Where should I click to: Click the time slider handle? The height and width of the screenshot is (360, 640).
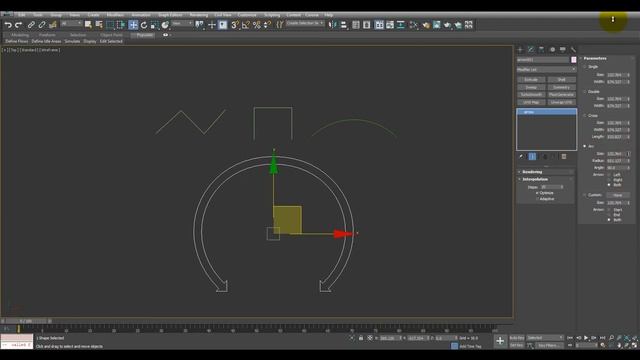pos(27,321)
